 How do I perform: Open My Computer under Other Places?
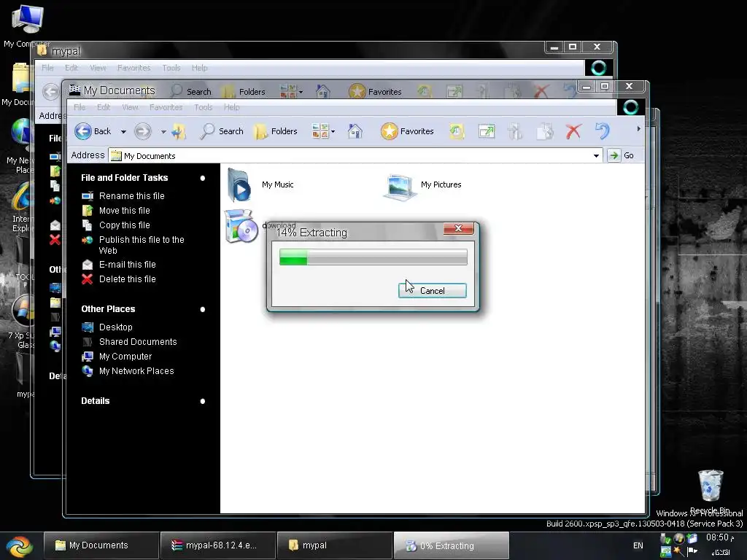tap(125, 357)
